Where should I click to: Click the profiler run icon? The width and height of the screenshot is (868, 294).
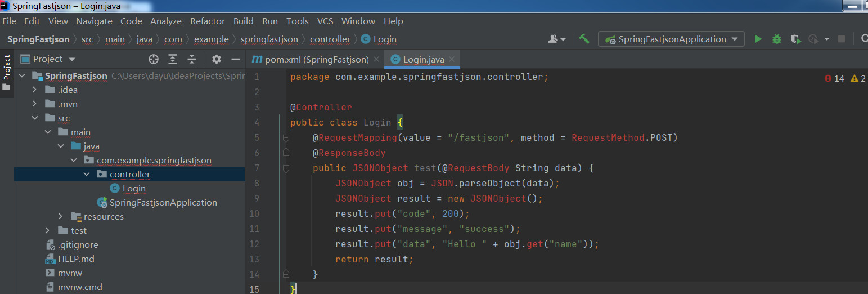(813, 39)
